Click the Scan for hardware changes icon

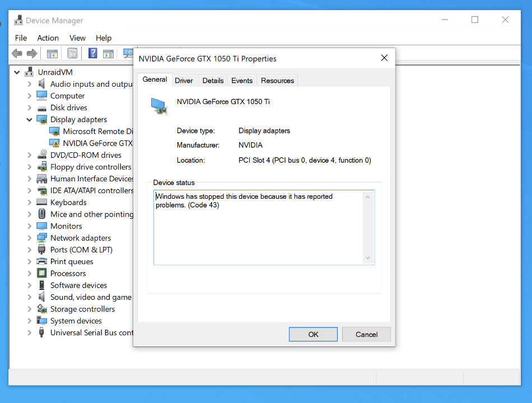point(128,53)
